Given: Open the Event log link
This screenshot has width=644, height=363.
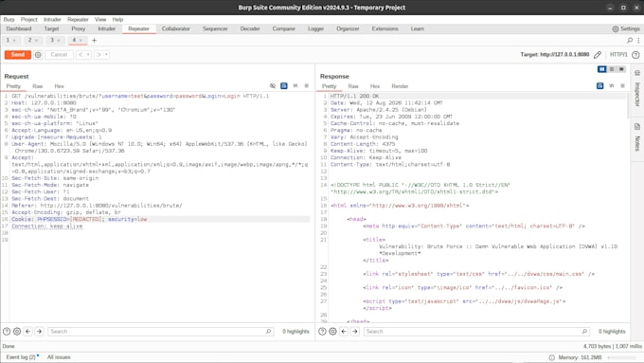Looking at the screenshot, I should point(21,357).
